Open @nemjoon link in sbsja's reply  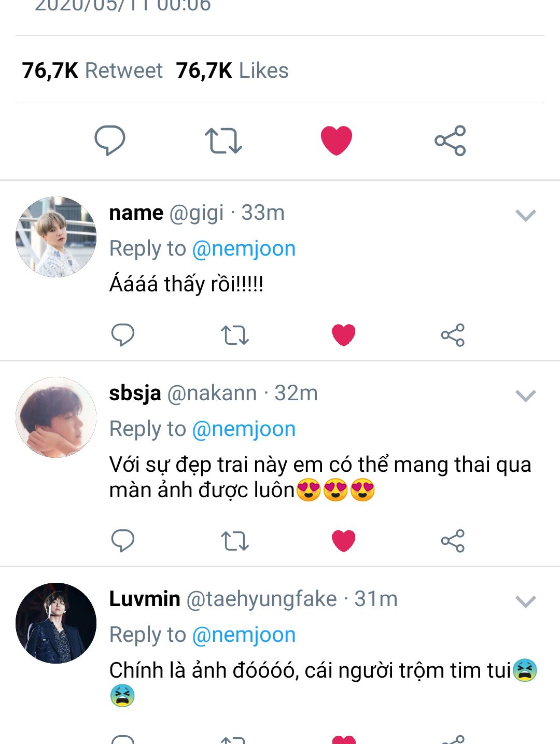click(244, 429)
